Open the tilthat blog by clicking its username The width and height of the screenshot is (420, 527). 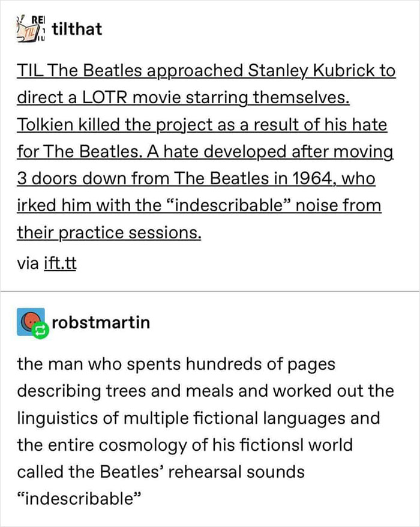[x=77, y=28]
